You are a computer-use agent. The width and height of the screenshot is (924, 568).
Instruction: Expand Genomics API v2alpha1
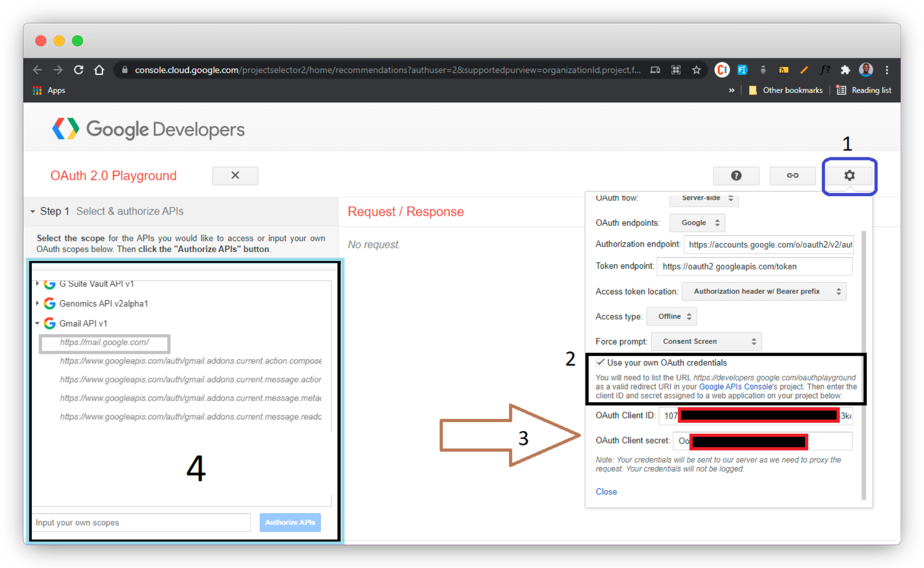pos(38,303)
